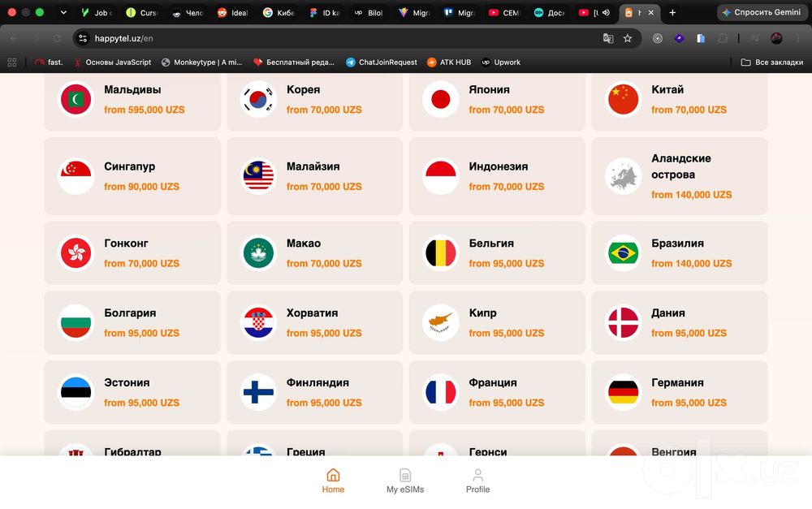Click the Бразилия country name
This screenshot has height=509, width=812.
click(x=677, y=244)
